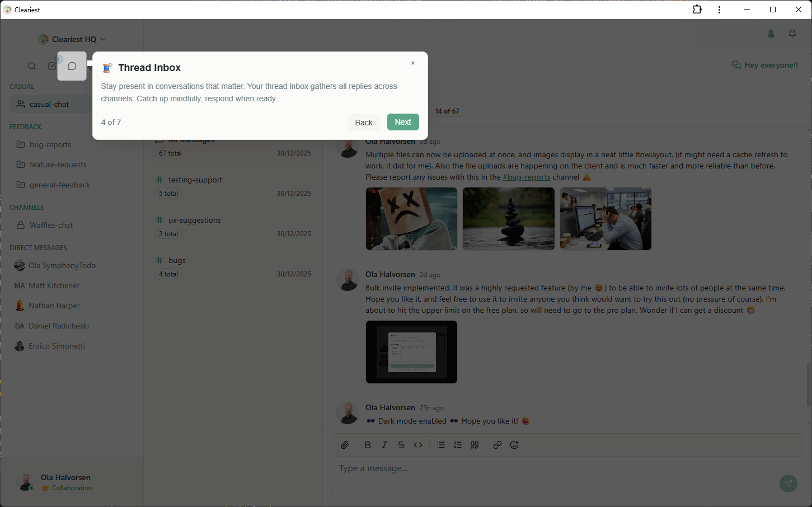Toggle strikethrough formatting in composer
This screenshot has width=812, height=507.
[x=401, y=445]
